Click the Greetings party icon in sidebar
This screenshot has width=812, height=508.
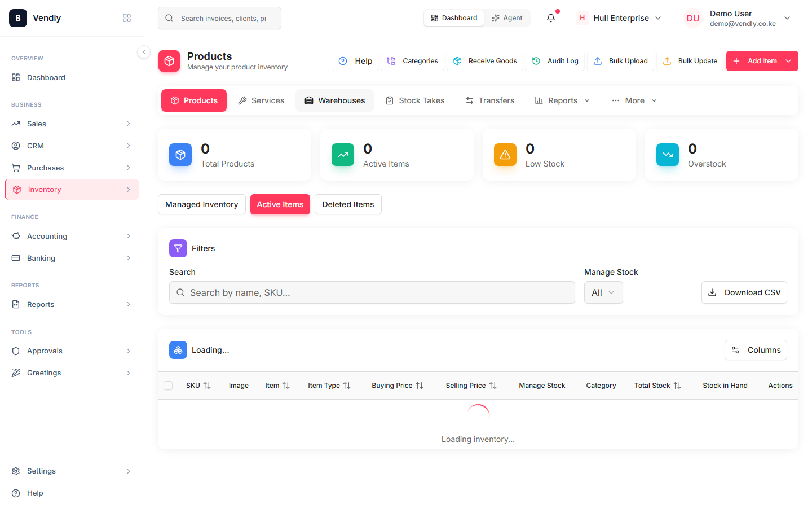(x=16, y=373)
